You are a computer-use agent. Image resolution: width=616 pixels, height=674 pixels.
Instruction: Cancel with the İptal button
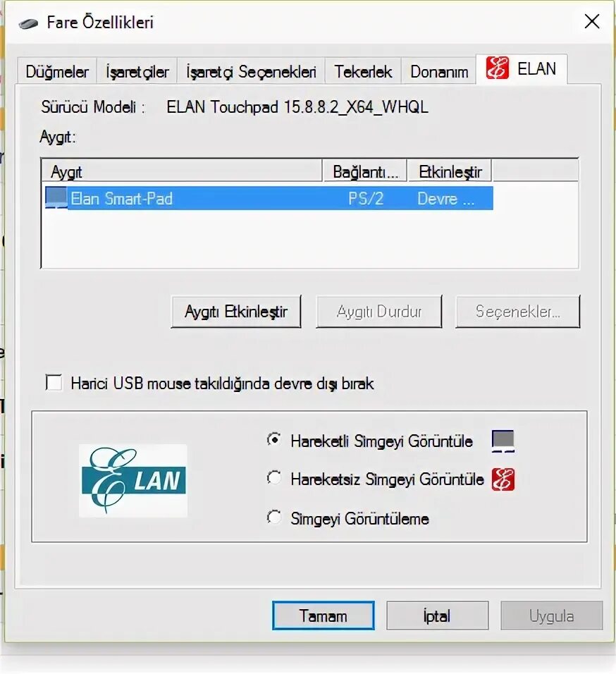(437, 615)
